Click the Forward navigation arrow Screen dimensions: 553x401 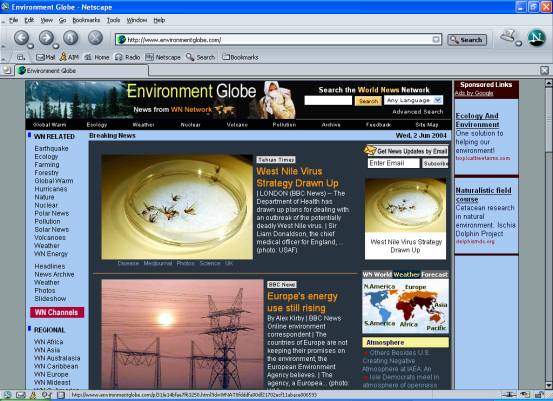[46, 38]
